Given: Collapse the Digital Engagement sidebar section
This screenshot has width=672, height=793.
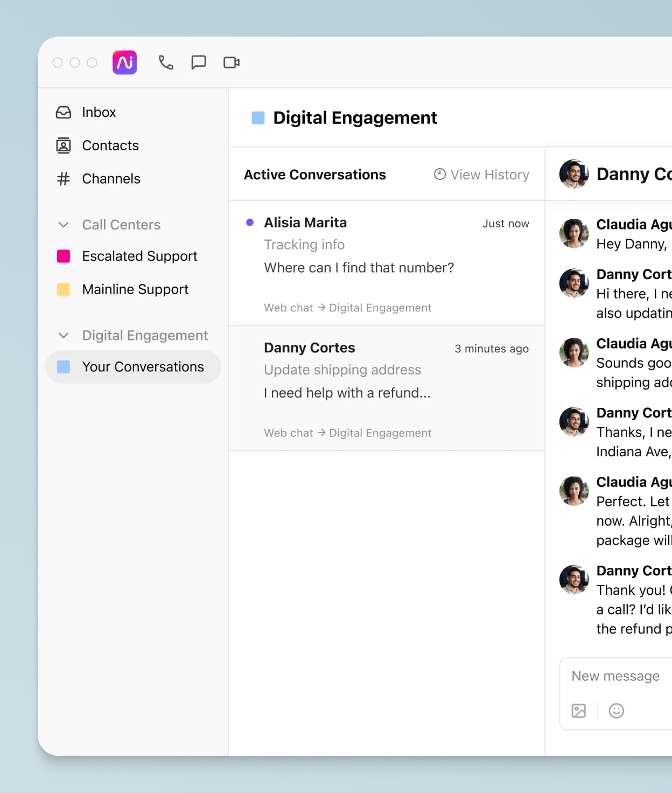Looking at the screenshot, I should click(64, 336).
